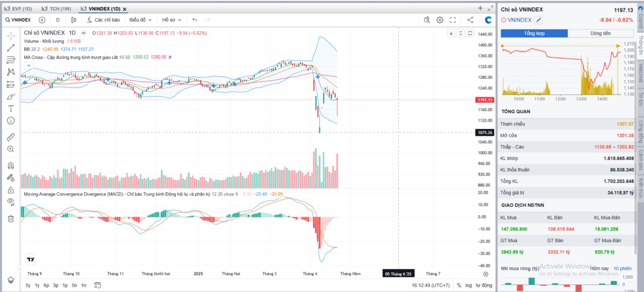Set the range to 1p

click(65, 285)
